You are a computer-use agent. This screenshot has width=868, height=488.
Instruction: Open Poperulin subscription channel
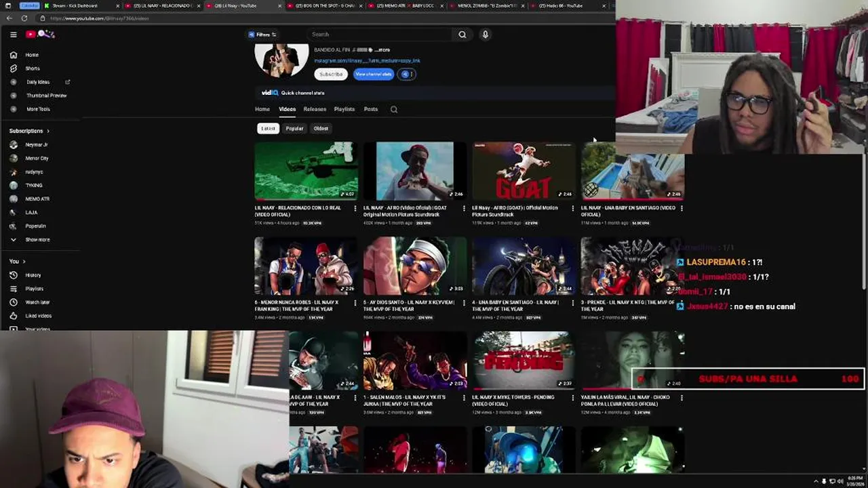[x=35, y=226]
